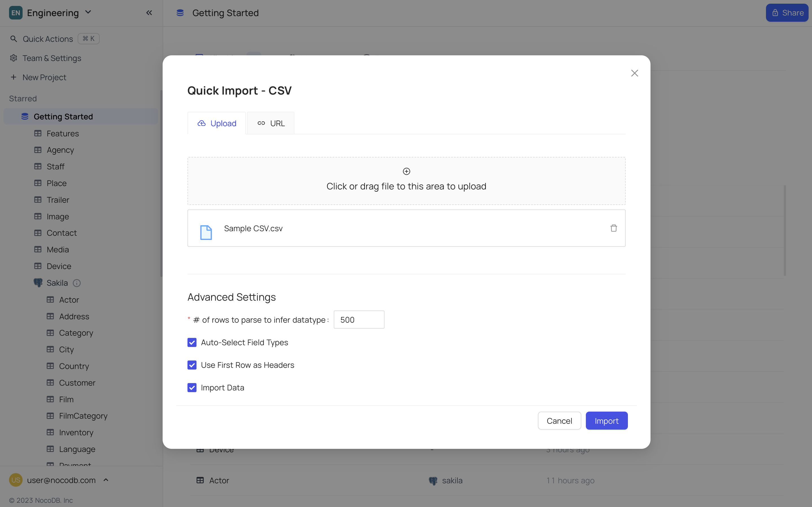812x507 pixels.
Task: Click the Cancel button
Action: pos(559,421)
